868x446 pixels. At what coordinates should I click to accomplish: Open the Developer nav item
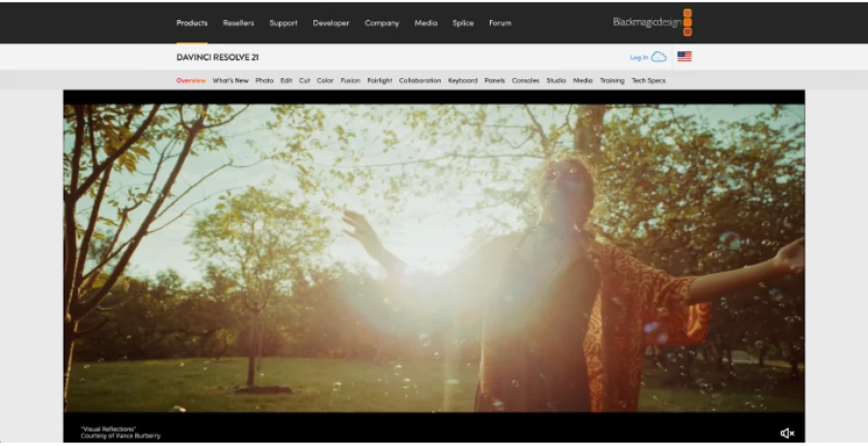(331, 23)
